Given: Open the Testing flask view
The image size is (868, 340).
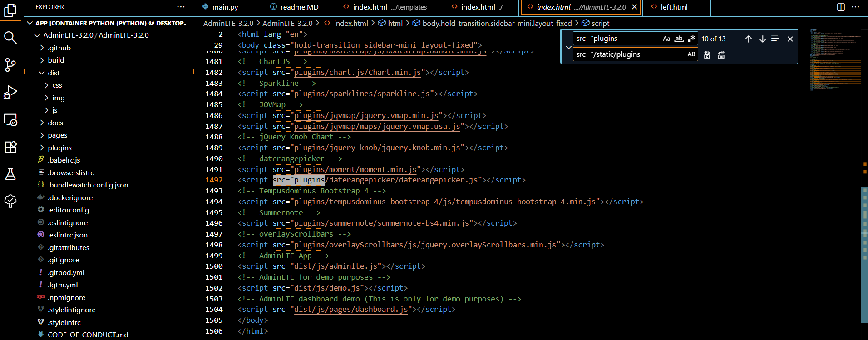Looking at the screenshot, I should click(10, 174).
